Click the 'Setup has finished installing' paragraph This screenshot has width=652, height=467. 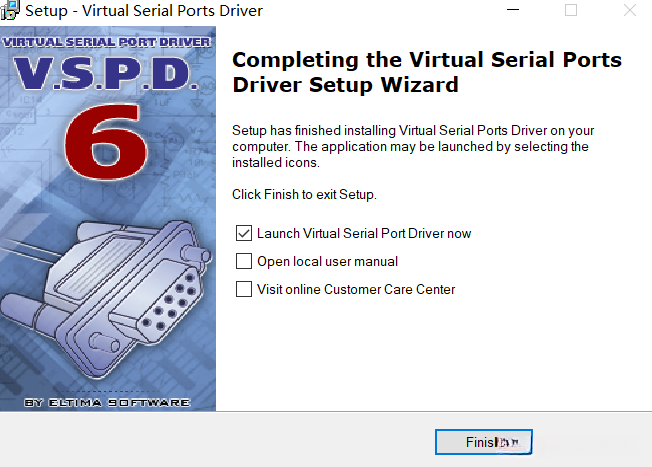coord(410,146)
